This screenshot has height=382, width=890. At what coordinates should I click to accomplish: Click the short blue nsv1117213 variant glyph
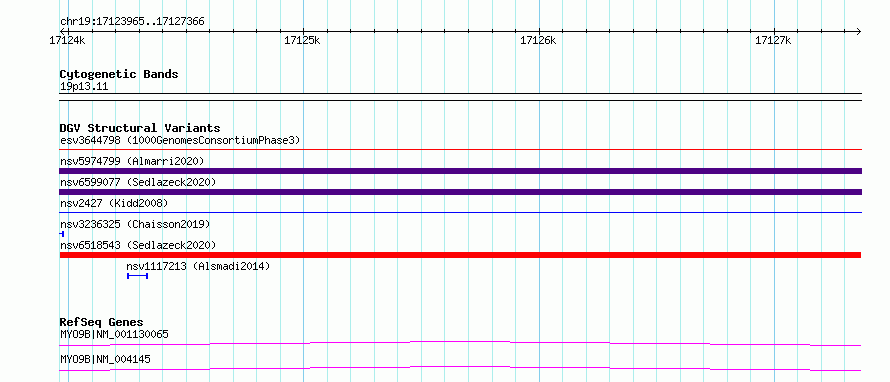click(x=137, y=276)
